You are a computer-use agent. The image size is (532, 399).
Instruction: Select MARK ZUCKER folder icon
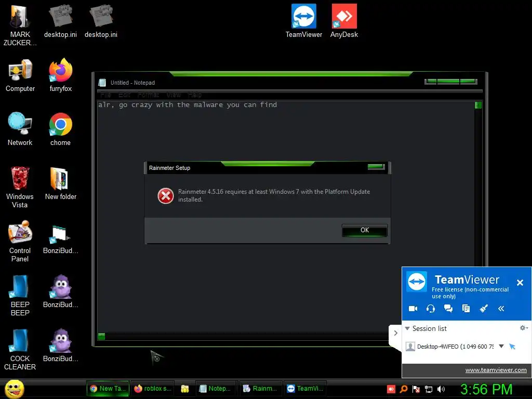click(x=20, y=25)
